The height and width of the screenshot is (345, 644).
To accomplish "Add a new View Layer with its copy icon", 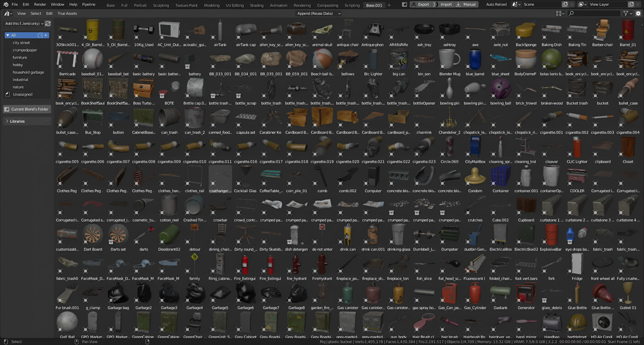I will click(631, 4).
